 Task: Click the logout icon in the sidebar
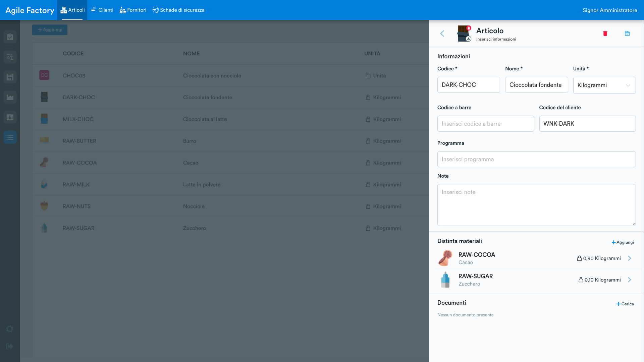tap(10, 347)
